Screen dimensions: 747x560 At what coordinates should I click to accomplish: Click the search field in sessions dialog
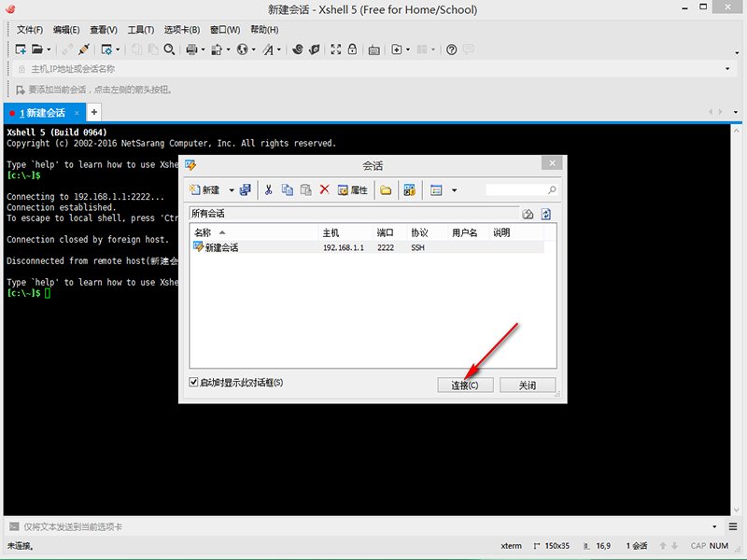516,190
